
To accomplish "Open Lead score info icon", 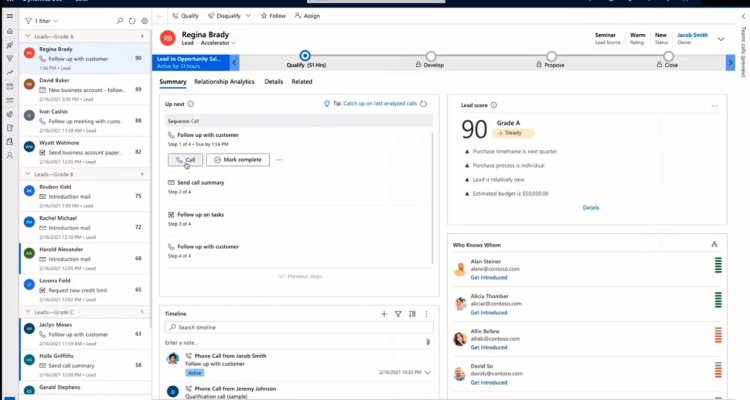I will 494,105.
